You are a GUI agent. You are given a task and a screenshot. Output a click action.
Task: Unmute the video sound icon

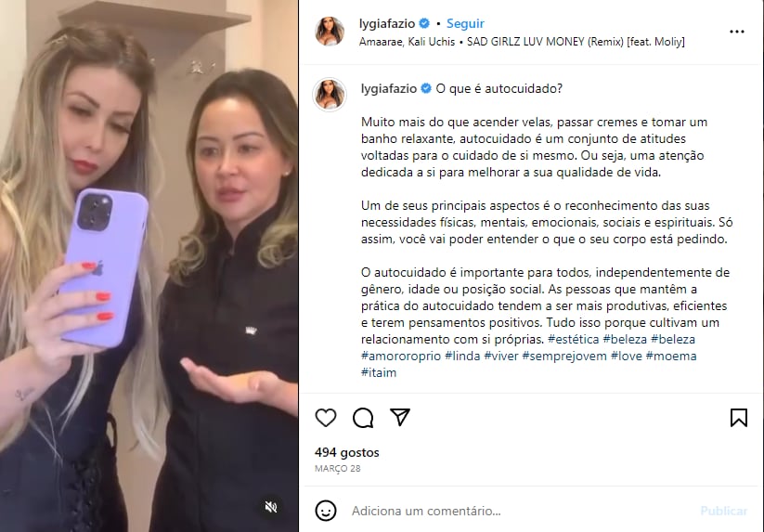[x=271, y=507]
